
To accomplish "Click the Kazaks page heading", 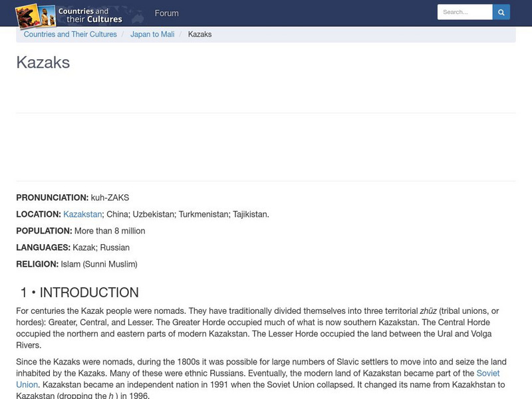I will (43, 63).
